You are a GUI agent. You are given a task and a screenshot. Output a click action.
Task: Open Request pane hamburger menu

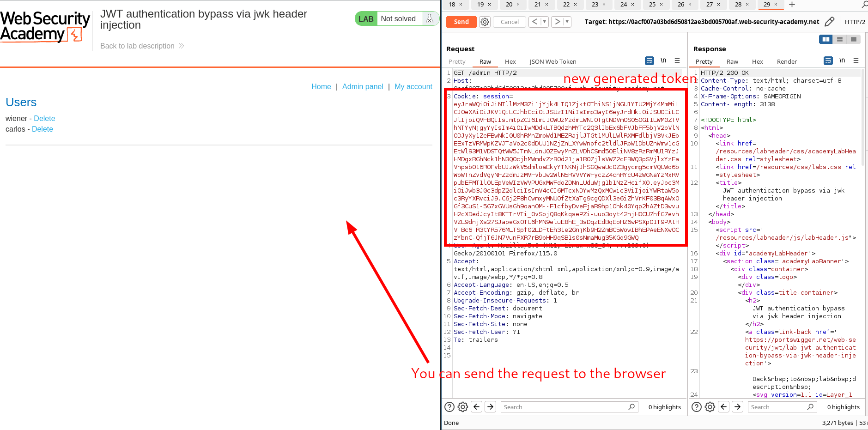(x=677, y=61)
